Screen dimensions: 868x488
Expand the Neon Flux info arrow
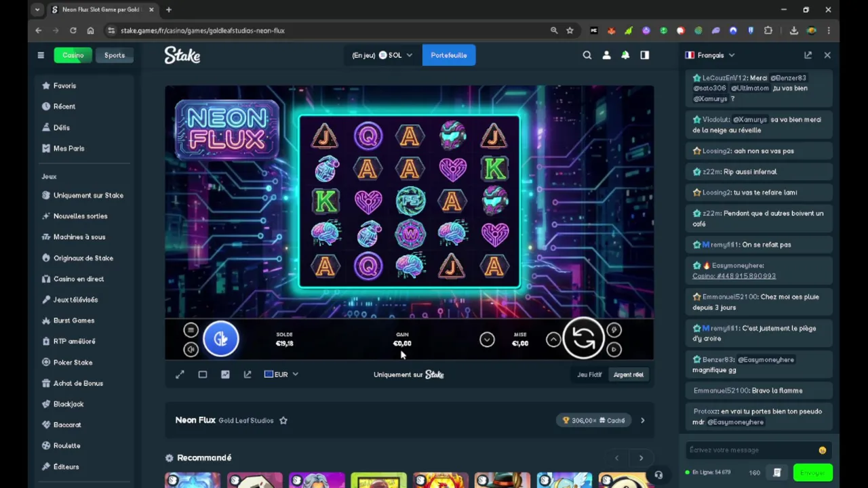(x=642, y=420)
